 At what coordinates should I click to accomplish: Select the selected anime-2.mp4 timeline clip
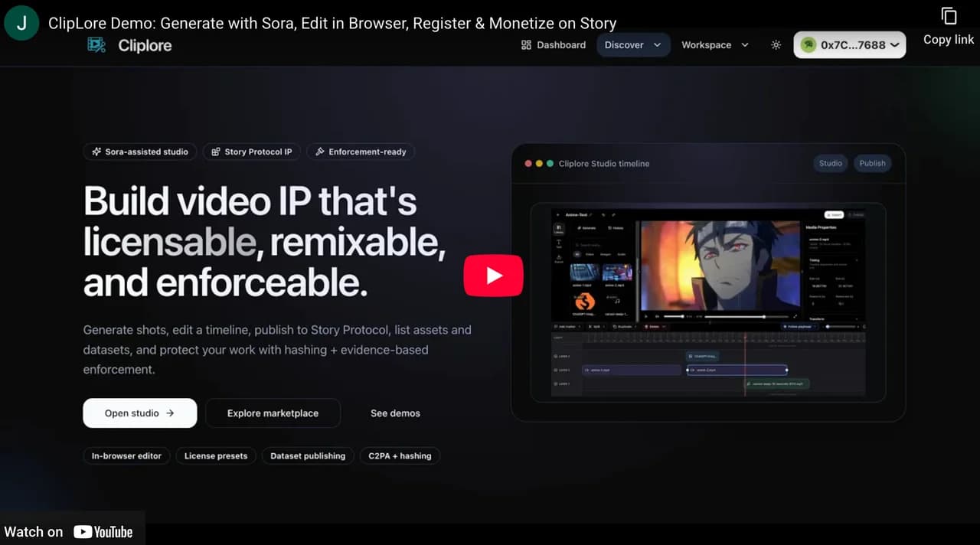(x=737, y=370)
